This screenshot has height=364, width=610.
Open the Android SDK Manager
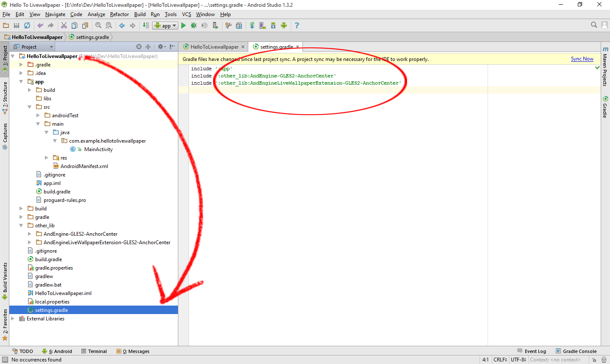pyautogui.click(x=272, y=25)
